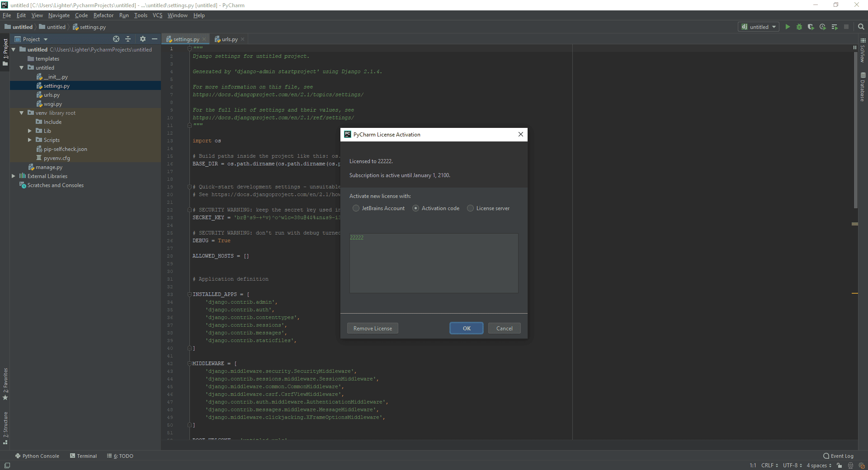The height and width of the screenshot is (470, 868).
Task: Open the Navigate menu
Action: [x=59, y=15]
